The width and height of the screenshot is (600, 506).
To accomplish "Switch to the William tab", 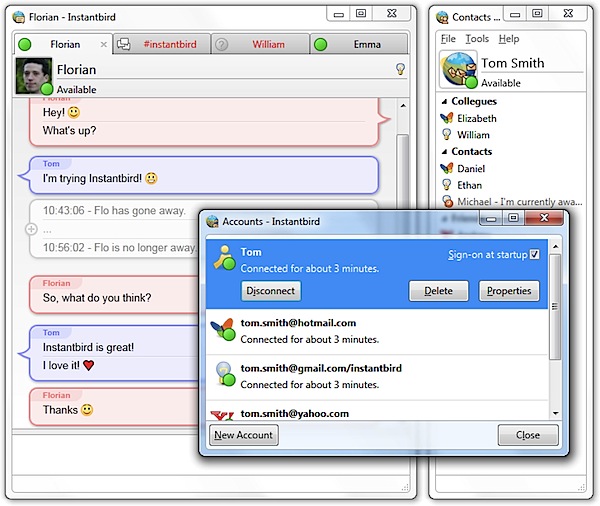I will pos(261,44).
